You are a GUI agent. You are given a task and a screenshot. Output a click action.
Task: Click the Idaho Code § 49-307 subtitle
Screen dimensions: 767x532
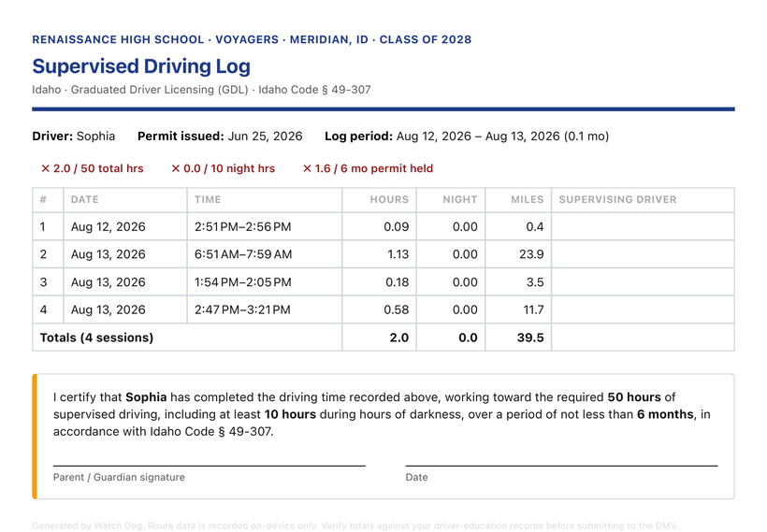coord(201,90)
